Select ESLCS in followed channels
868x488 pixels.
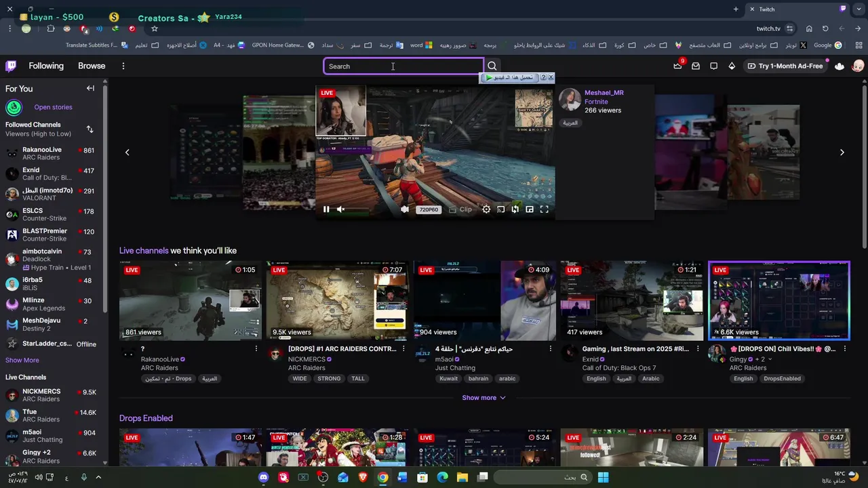53,214
